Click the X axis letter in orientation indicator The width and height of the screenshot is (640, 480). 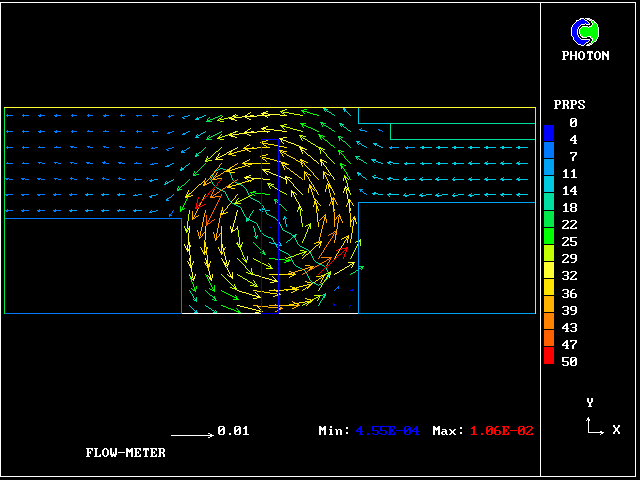[x=616, y=430]
